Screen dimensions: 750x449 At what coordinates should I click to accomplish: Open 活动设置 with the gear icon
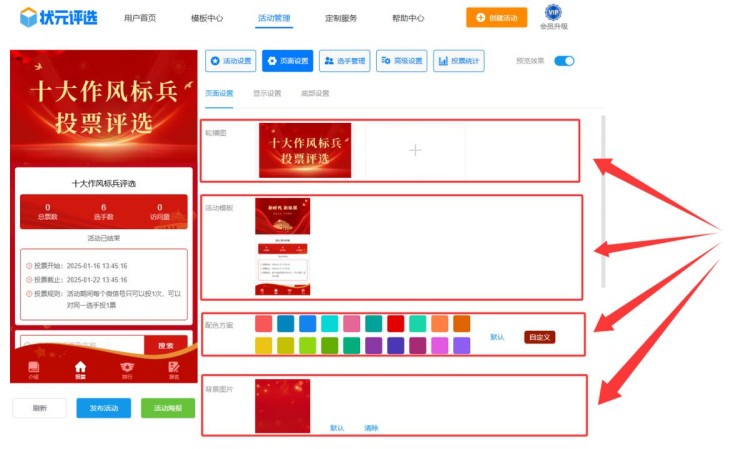coord(231,61)
